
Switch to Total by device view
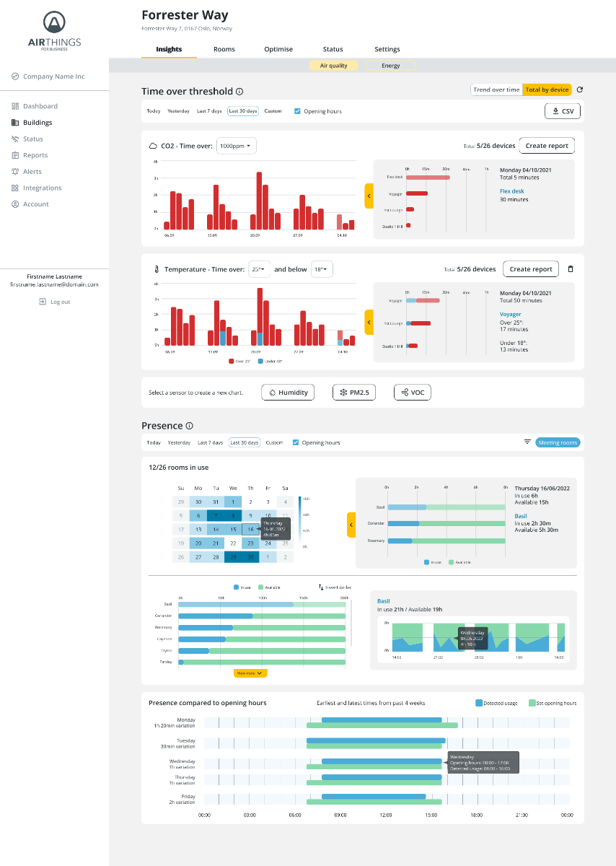click(x=547, y=89)
